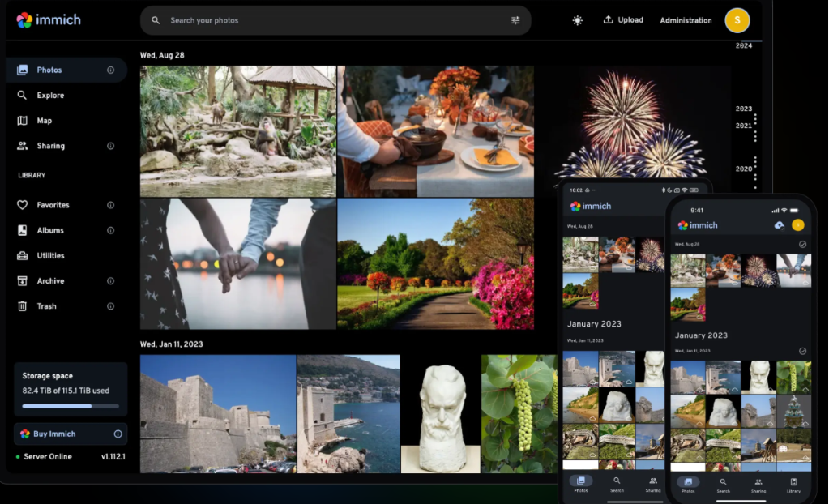Tap January 2023 heading on Android phone

(594, 323)
